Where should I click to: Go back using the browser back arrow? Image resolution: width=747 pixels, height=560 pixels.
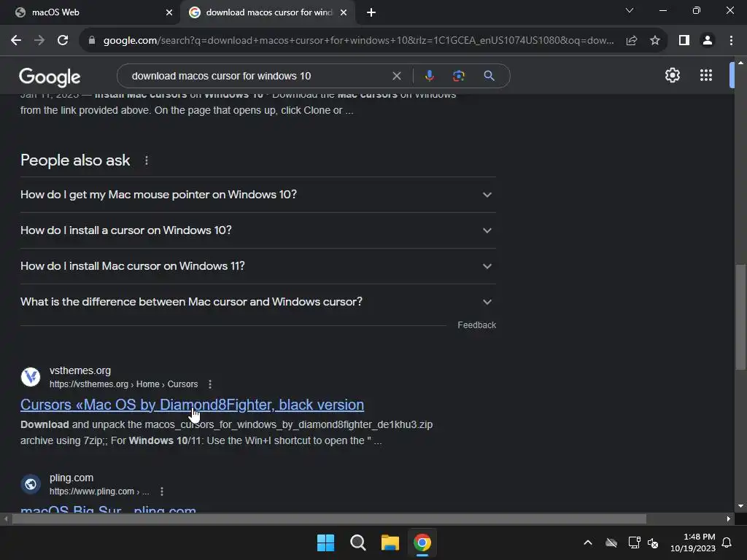pyautogui.click(x=16, y=41)
